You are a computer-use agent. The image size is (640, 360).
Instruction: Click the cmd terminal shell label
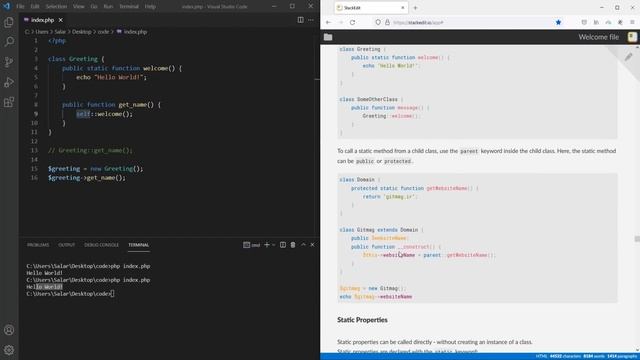[252, 245]
